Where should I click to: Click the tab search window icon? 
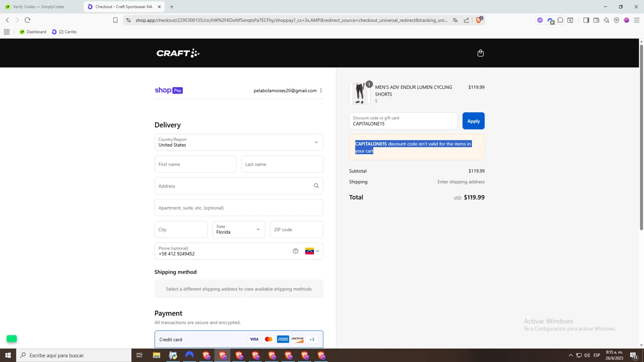[571, 20]
